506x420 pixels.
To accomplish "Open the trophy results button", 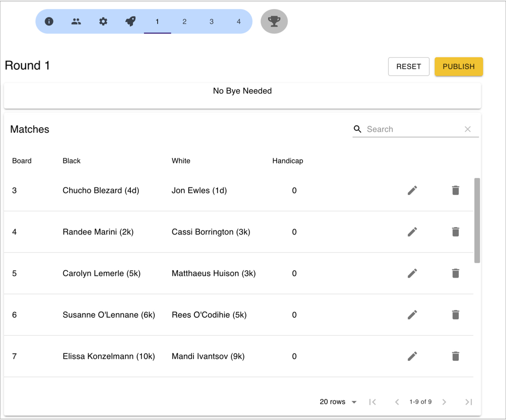I will tap(274, 22).
